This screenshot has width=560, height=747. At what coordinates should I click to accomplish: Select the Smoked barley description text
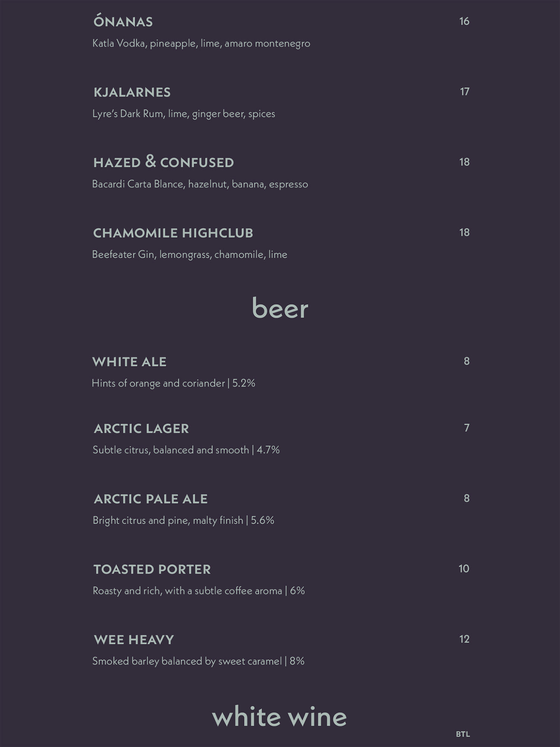tap(198, 661)
